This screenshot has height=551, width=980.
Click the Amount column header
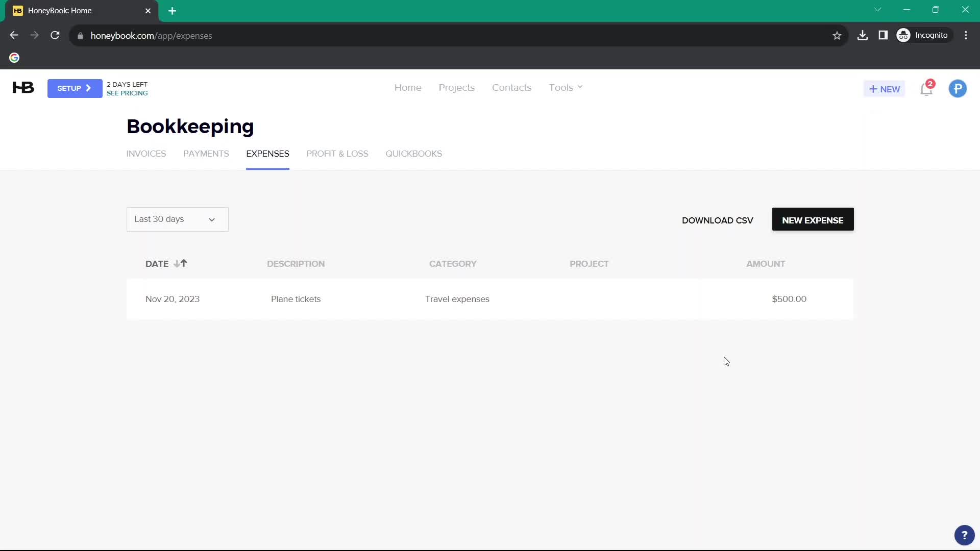766,264
